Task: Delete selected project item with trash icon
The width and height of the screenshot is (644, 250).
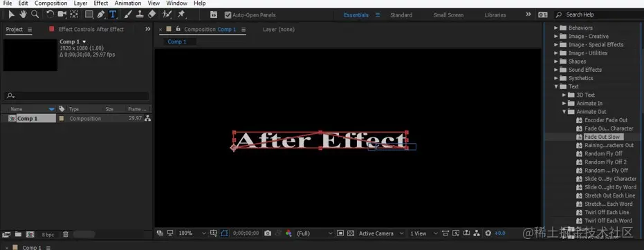Action: (x=65, y=234)
